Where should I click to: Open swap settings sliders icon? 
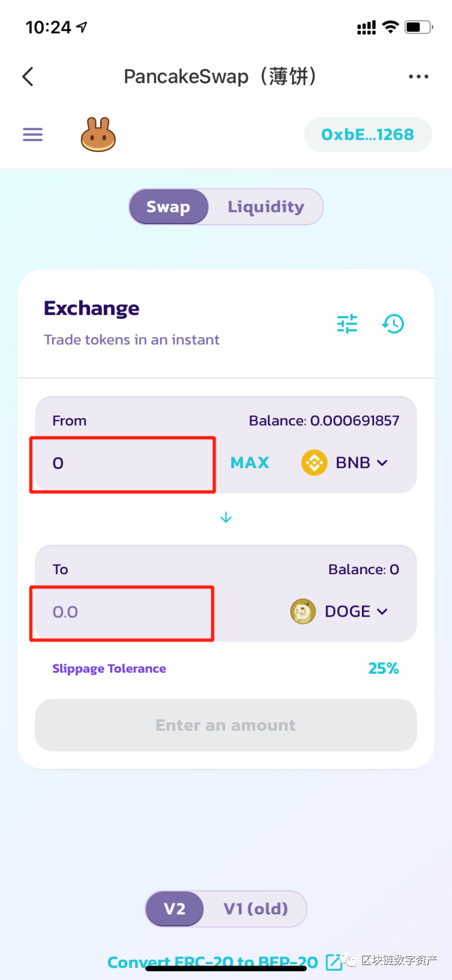(x=347, y=324)
